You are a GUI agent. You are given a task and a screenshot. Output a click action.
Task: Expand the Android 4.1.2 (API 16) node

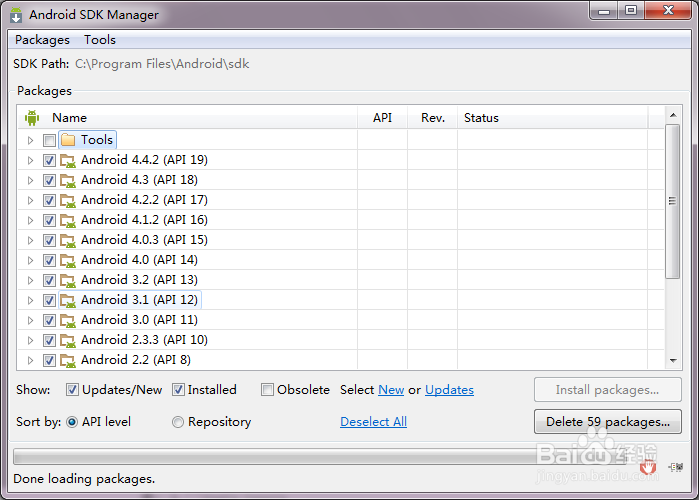[30, 221]
